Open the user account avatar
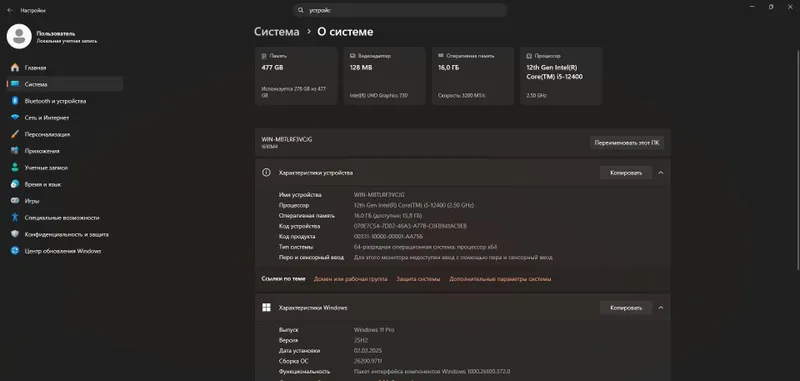Viewport: 800px width, 381px height. 19,36
